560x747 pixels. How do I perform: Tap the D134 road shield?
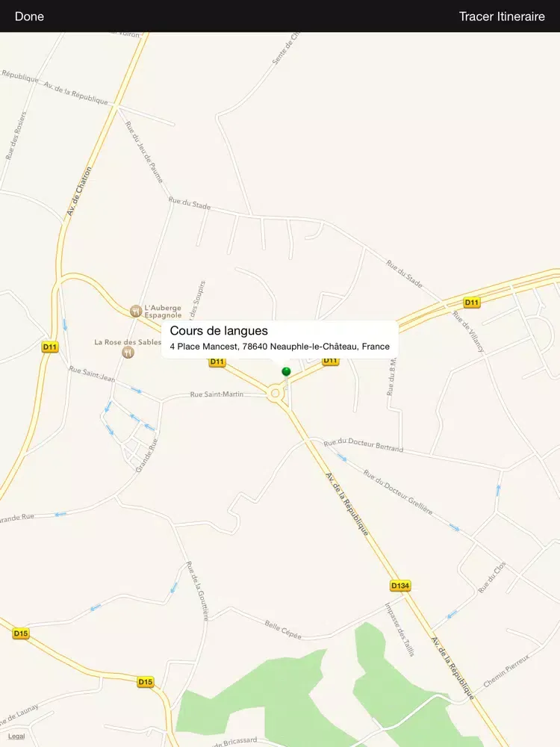click(x=400, y=586)
